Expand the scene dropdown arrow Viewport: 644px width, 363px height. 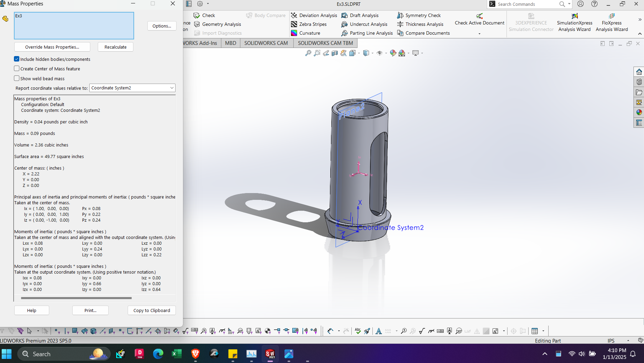pos(408,53)
